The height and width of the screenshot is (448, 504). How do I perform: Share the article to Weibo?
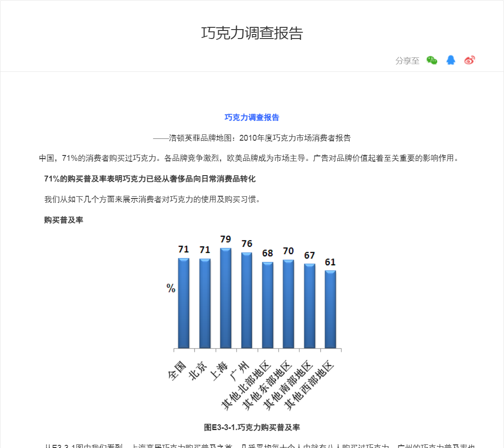(470, 60)
